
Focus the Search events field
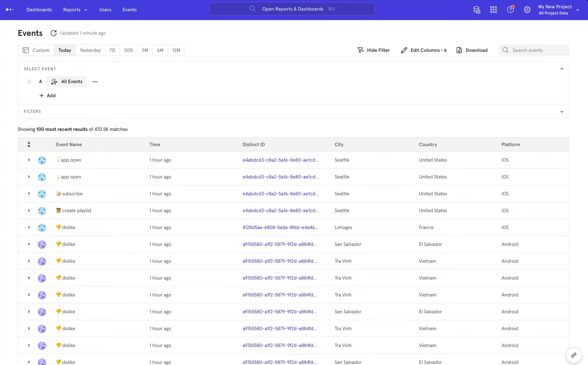click(538, 50)
